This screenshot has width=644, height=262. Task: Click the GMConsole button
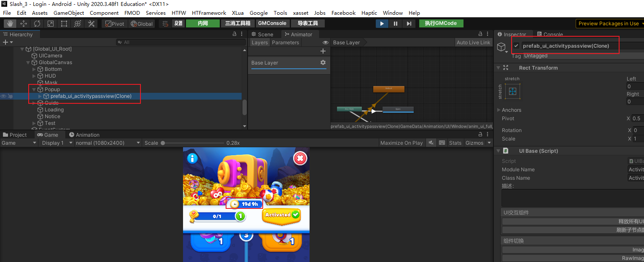click(x=272, y=23)
